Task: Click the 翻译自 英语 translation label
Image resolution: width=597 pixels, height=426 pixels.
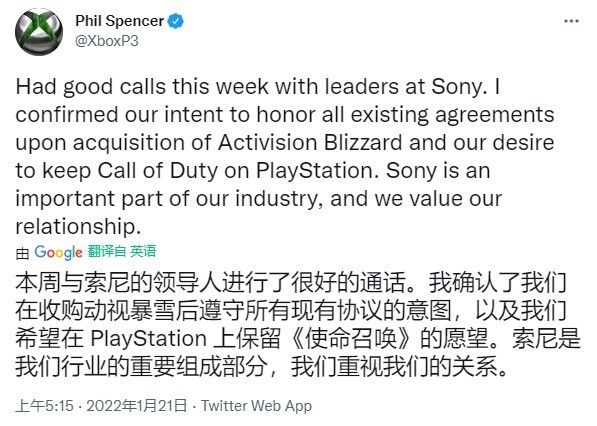Action: coord(122,251)
